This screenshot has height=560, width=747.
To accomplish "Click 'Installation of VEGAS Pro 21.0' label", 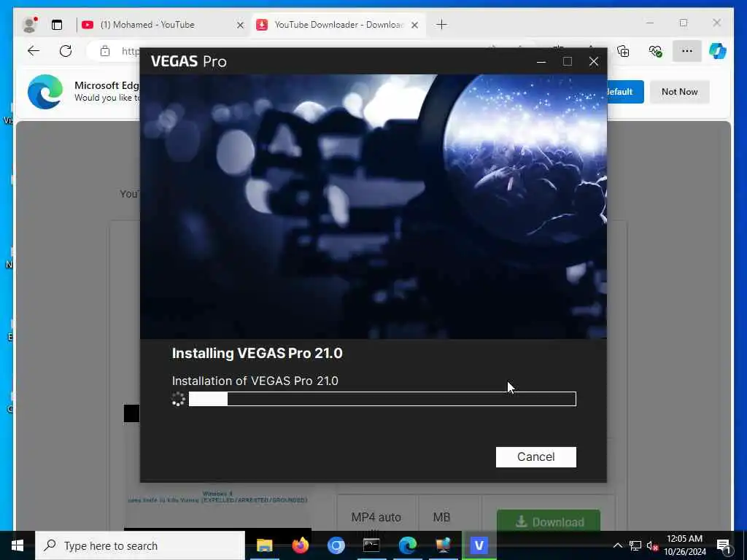I will click(x=255, y=381).
